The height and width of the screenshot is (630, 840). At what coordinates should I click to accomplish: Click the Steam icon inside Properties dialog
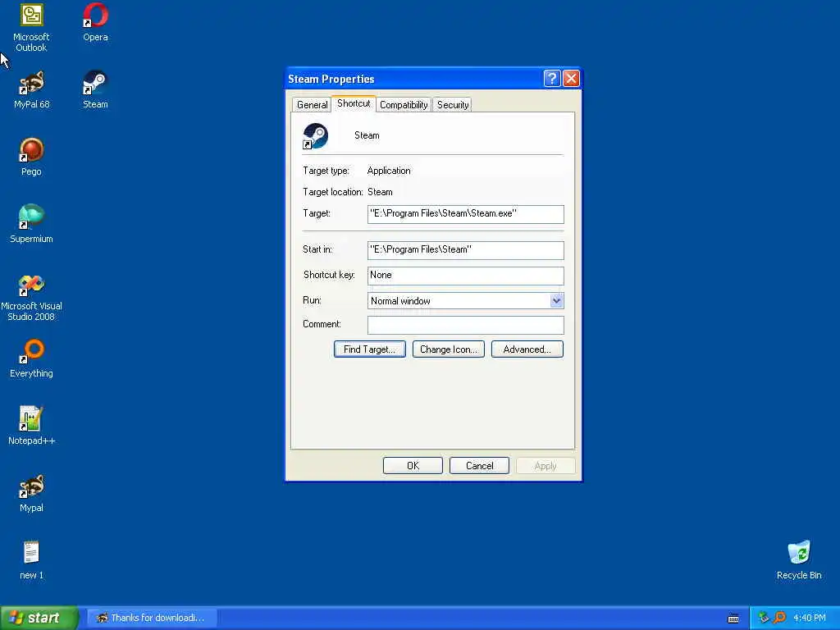point(315,136)
